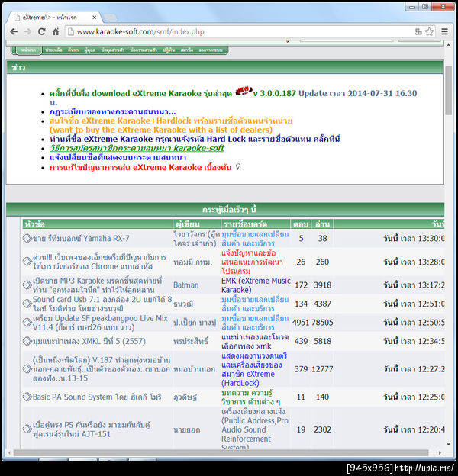The image size is (458, 476).
Task: Bookmark this page with the star icon
Action: [x=429, y=31]
